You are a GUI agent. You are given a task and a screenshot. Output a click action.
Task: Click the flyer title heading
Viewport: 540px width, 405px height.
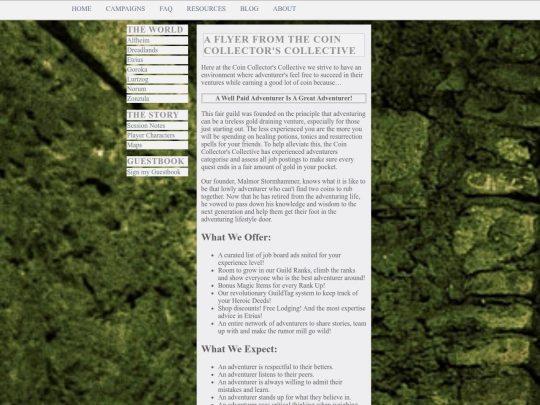point(284,45)
